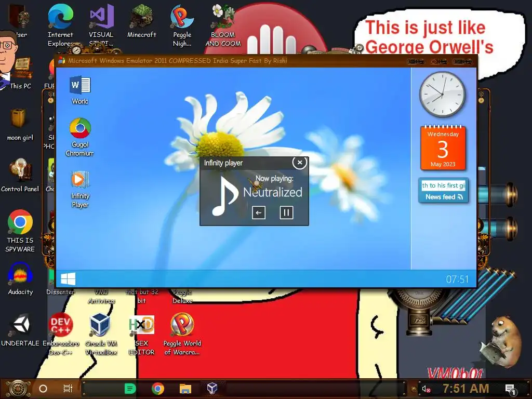Launch Oracle VM VirtualBox

coord(101,334)
